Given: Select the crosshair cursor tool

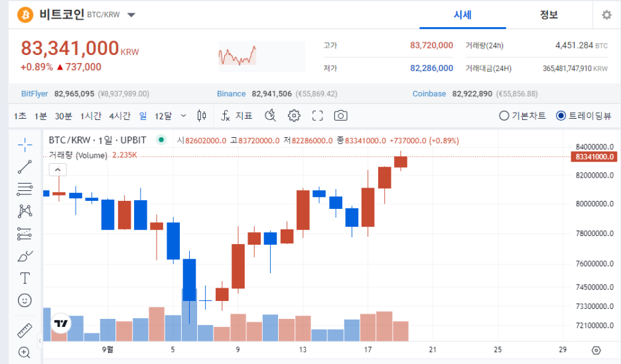Looking at the screenshot, I should pos(25,145).
